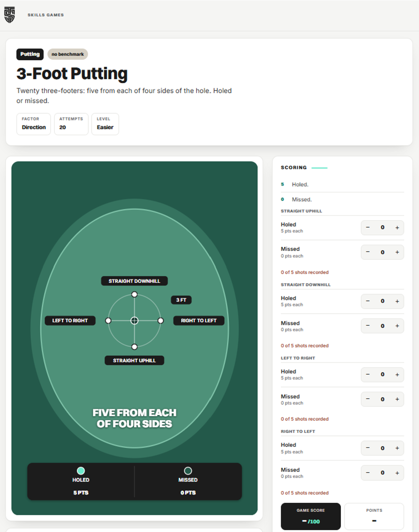Select the Putting category tag
Viewport: 419px width, 532px height.
tap(30, 54)
